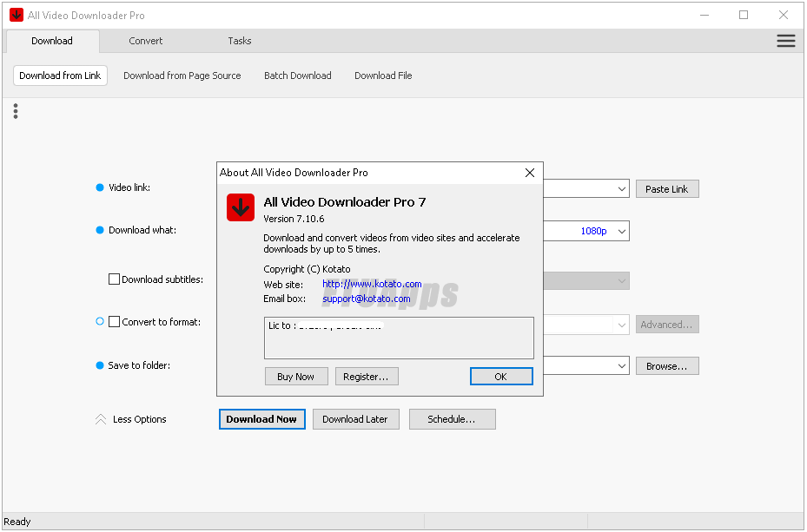The image size is (807, 532).
Task: Confirm the About dialog with OK
Action: (x=500, y=377)
